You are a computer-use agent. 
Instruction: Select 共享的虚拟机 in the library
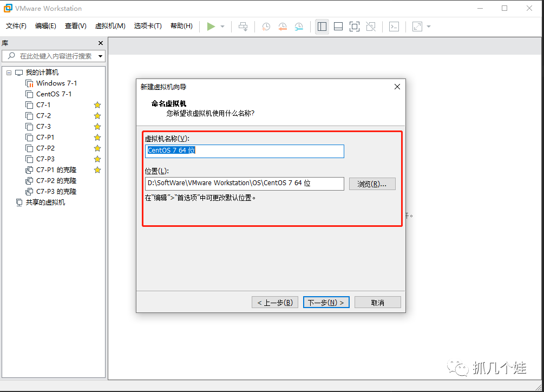pyautogui.click(x=45, y=202)
